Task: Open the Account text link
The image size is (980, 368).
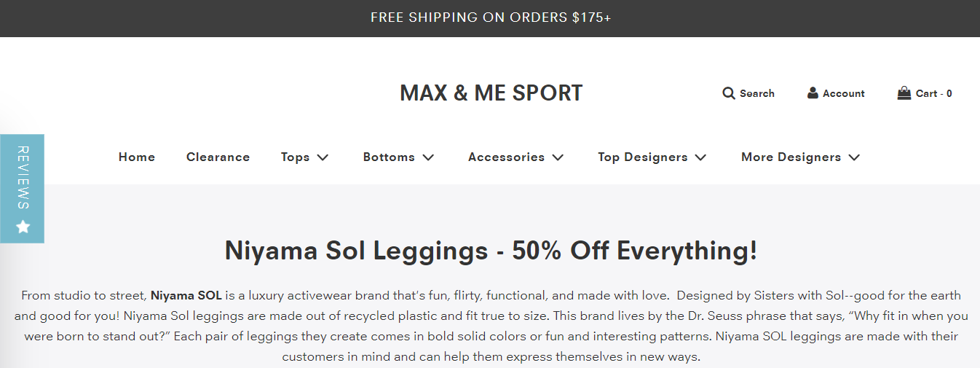Action: [843, 93]
